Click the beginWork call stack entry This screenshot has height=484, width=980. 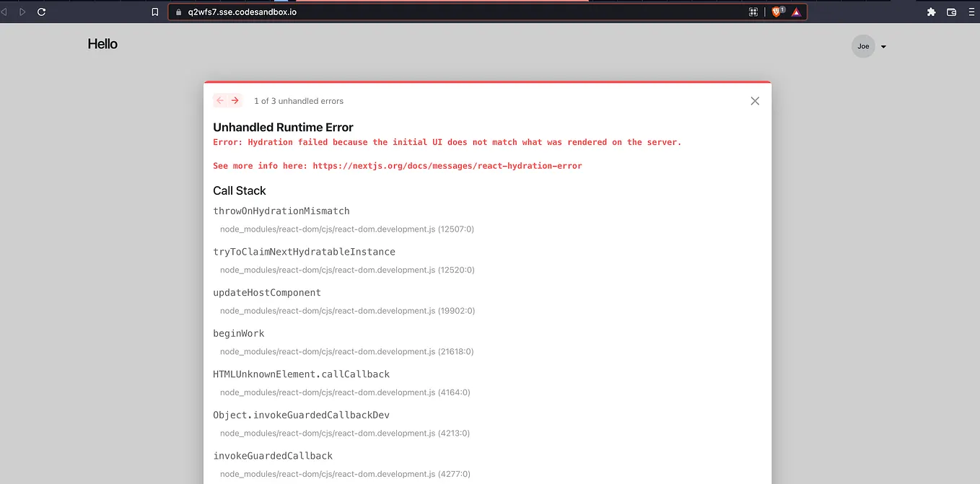pyautogui.click(x=238, y=333)
